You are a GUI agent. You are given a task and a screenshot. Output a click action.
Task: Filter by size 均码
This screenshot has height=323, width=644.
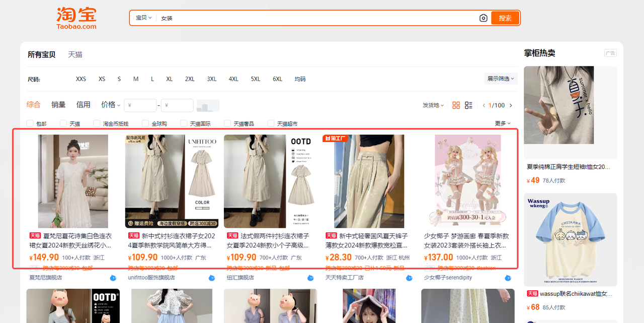(x=300, y=79)
